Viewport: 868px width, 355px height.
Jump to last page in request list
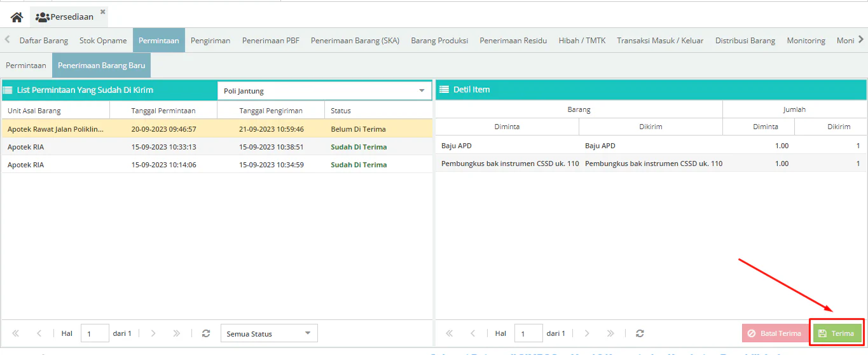177,333
